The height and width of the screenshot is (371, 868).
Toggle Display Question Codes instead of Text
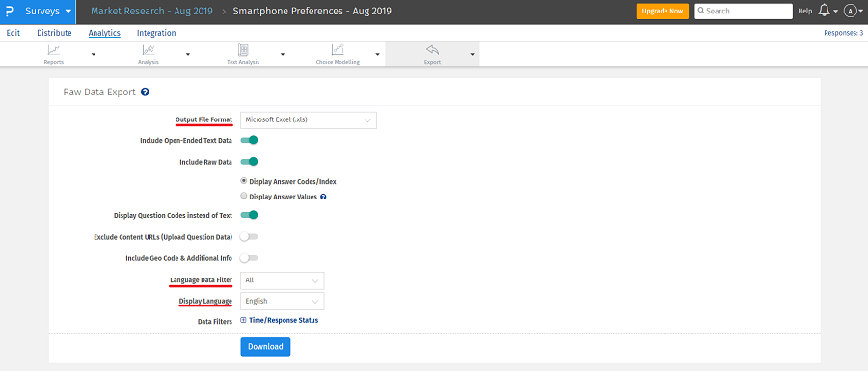(x=249, y=215)
